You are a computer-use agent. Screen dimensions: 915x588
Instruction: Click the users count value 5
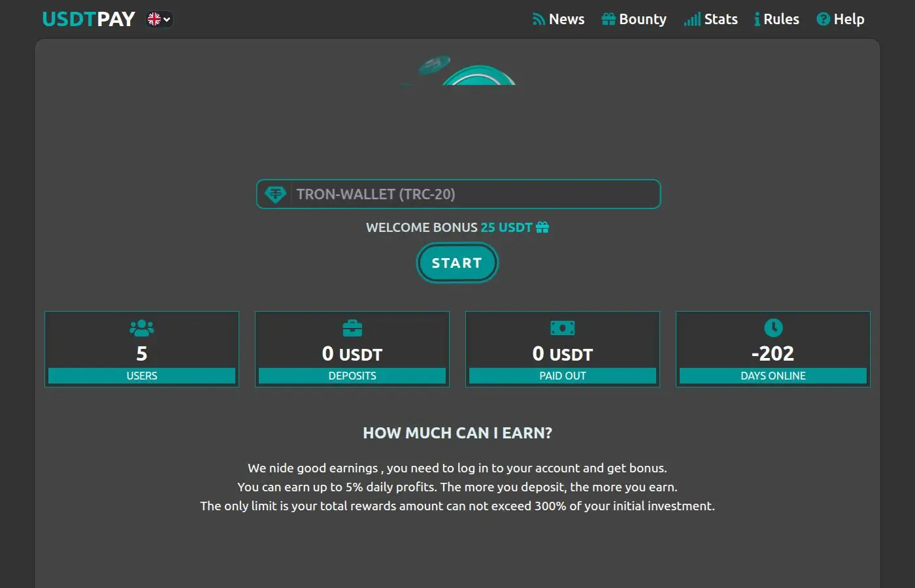coord(142,353)
